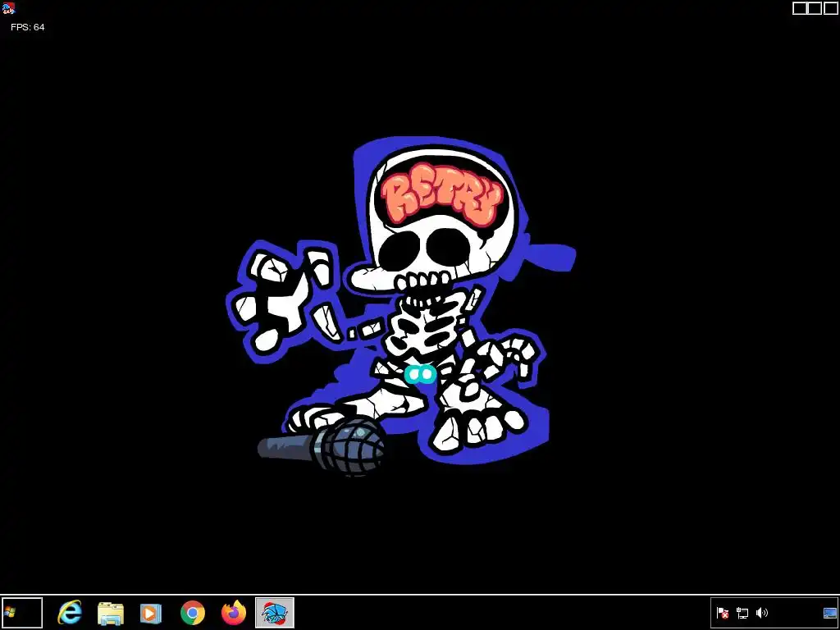Screen dimensions: 840x630
Task: Click the Show desktop thumbnail in tray
Action: pyautogui.click(x=830, y=613)
